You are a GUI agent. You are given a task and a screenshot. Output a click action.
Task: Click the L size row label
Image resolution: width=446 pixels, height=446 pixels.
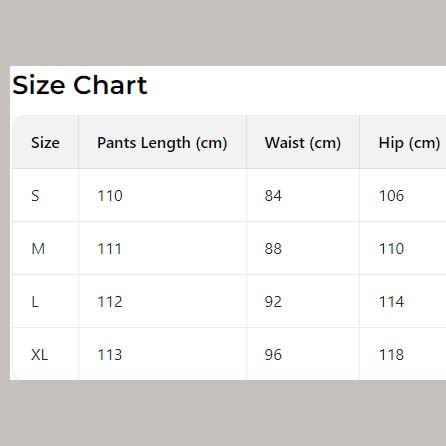pos(35,302)
